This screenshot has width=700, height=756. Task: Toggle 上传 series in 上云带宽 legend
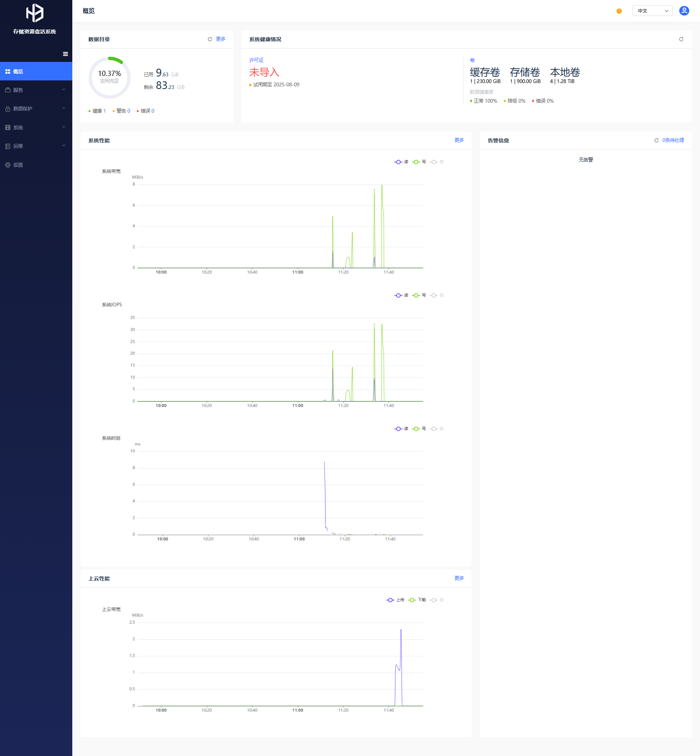[395, 600]
